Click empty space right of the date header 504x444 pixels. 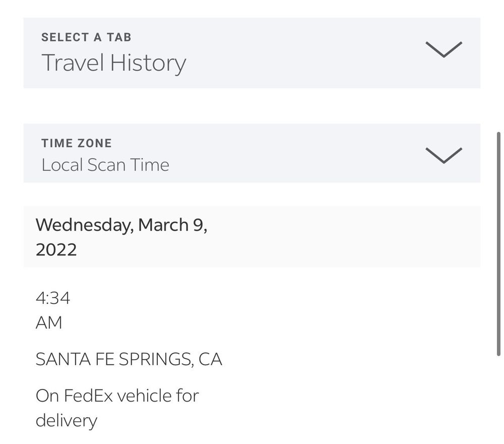353,237
